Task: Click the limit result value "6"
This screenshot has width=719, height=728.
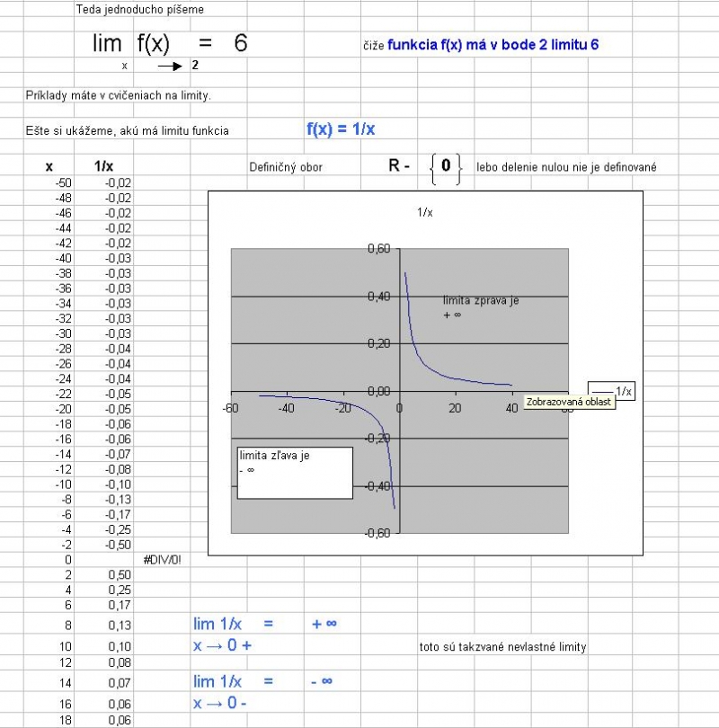Action: click(241, 43)
